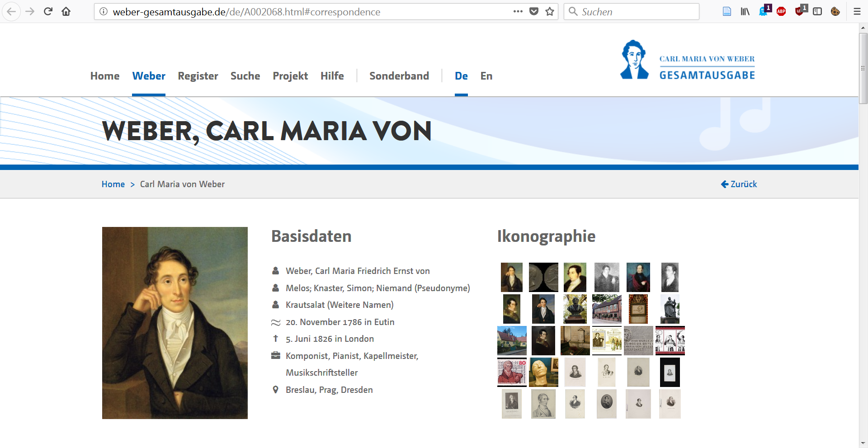The width and height of the screenshot is (868, 448).
Task: Click the death date '5. Juni 1826 in London'
Action: point(330,339)
